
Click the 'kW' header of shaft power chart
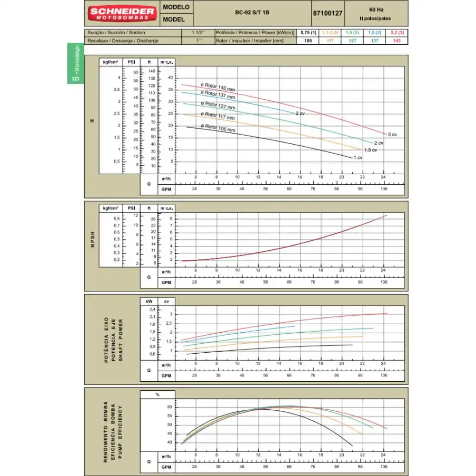149,301
